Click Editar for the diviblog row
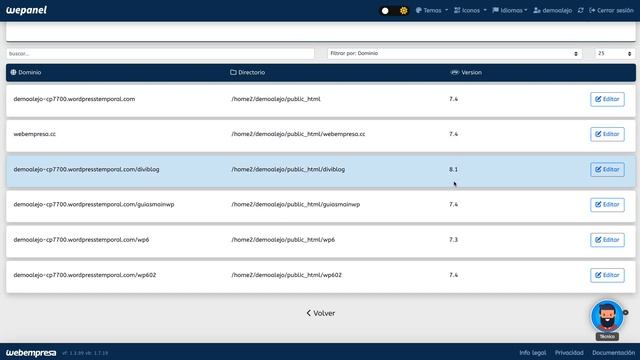Image resolution: width=640 pixels, height=360 pixels. pyautogui.click(x=607, y=169)
